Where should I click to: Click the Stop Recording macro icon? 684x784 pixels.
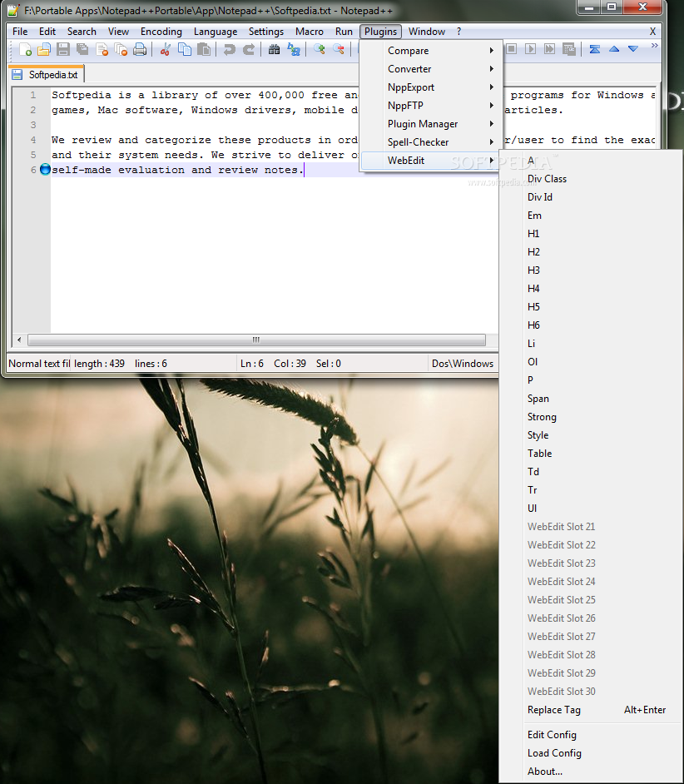[511, 49]
